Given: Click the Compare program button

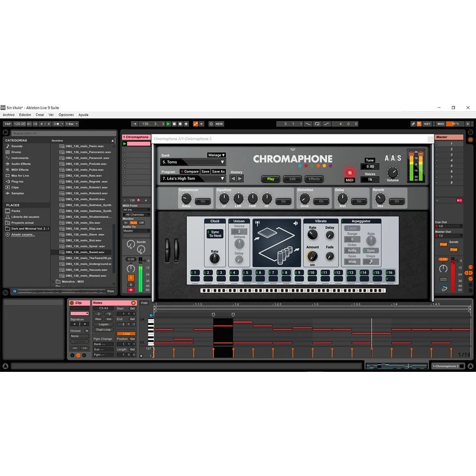Looking at the screenshot, I should pyautogui.click(x=190, y=172).
